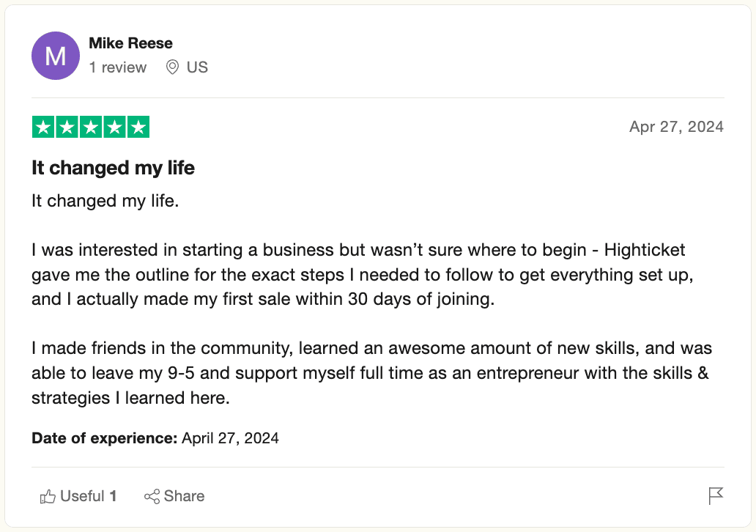Click the Share text label
The height and width of the screenshot is (532, 756).
(184, 496)
